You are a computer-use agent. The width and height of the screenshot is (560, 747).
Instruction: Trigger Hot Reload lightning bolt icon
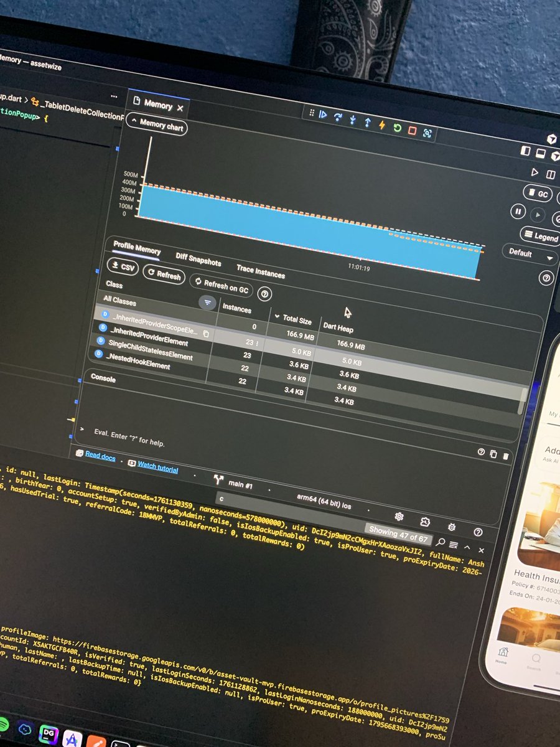click(x=382, y=125)
